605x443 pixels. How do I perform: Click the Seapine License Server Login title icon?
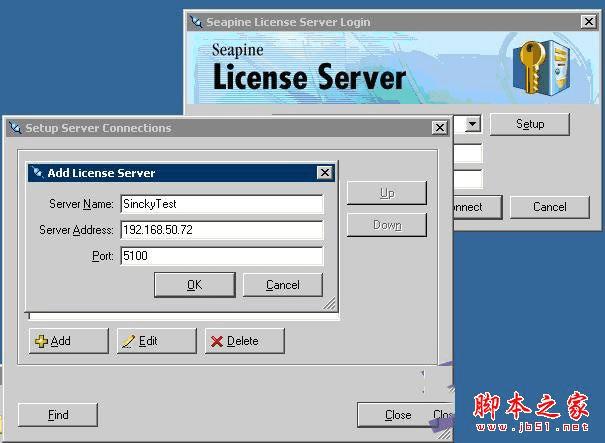(196, 22)
